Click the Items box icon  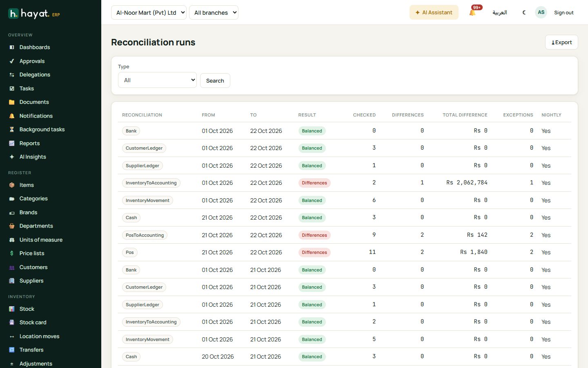click(x=12, y=185)
